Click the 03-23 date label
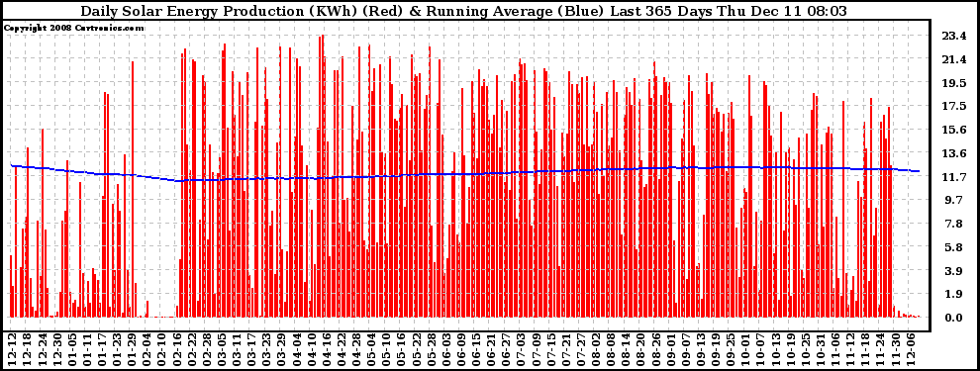 coord(267,349)
